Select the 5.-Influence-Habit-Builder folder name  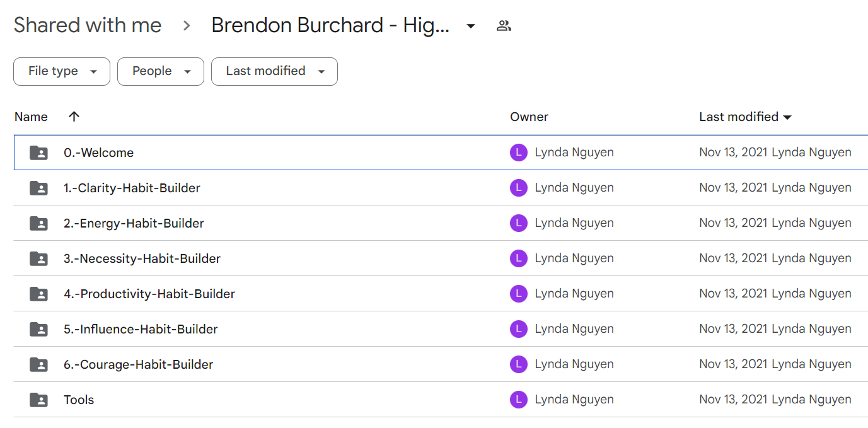(x=141, y=329)
